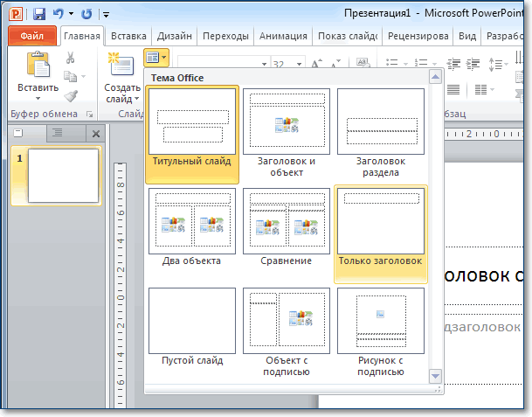Switch to the Главная tab
This screenshot has width=532, height=417.
point(82,36)
